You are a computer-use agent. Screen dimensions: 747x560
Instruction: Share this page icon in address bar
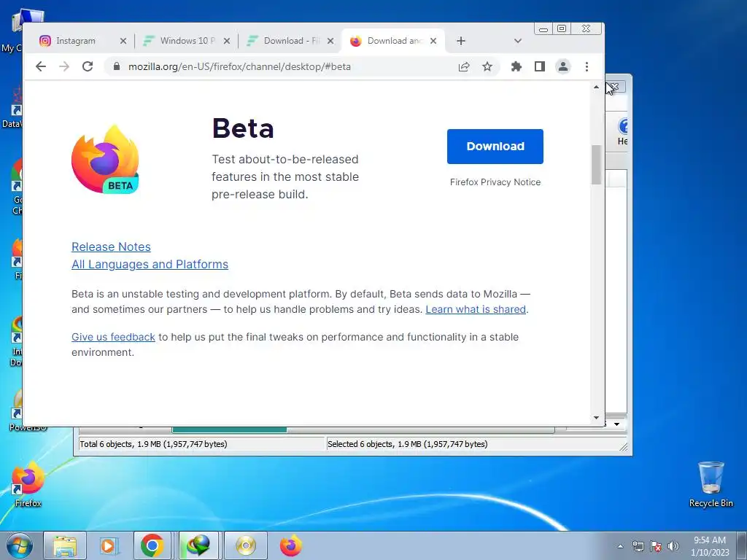(464, 66)
